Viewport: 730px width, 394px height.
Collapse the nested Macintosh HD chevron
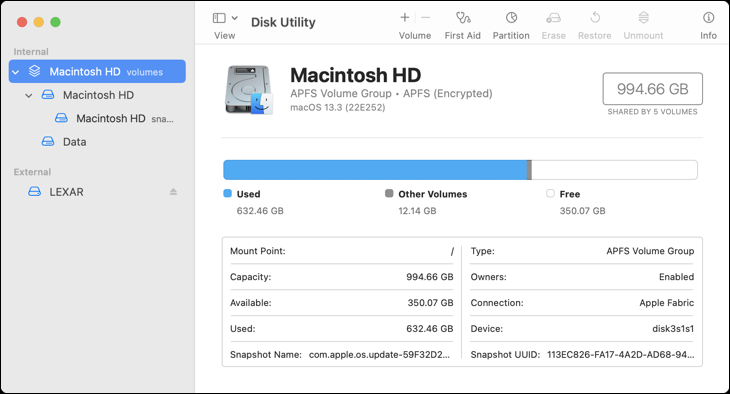click(28, 95)
